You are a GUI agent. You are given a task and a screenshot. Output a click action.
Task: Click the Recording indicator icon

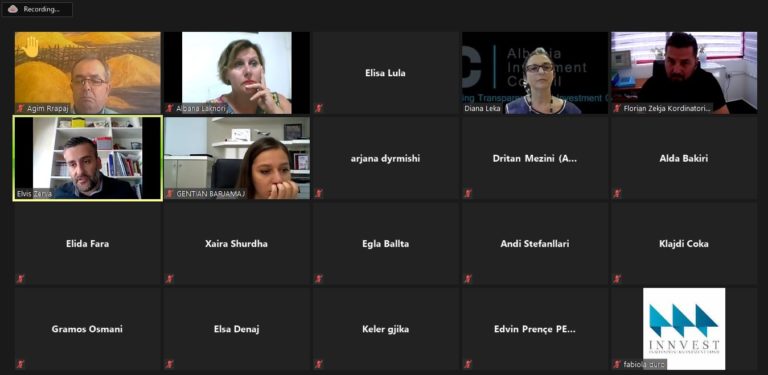(13, 9)
